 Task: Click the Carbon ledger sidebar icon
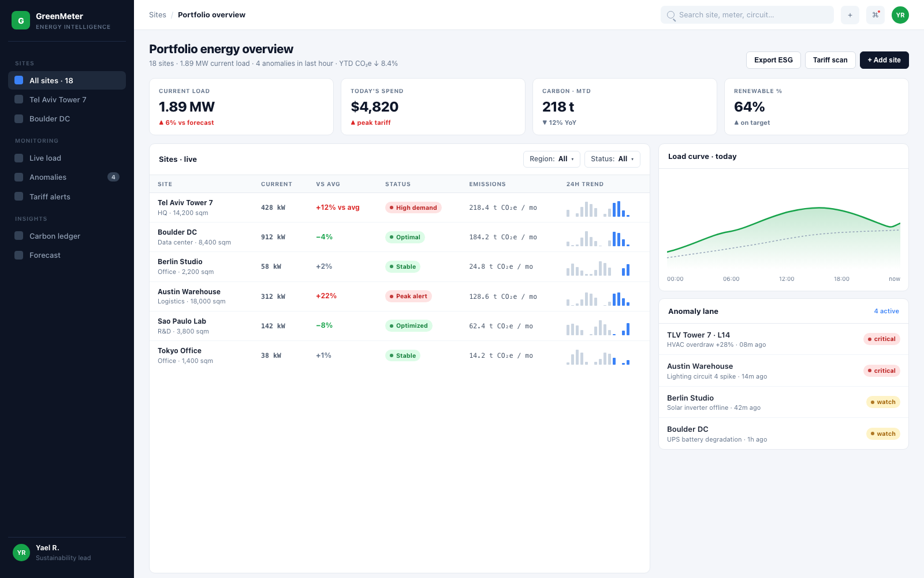pyautogui.click(x=19, y=236)
